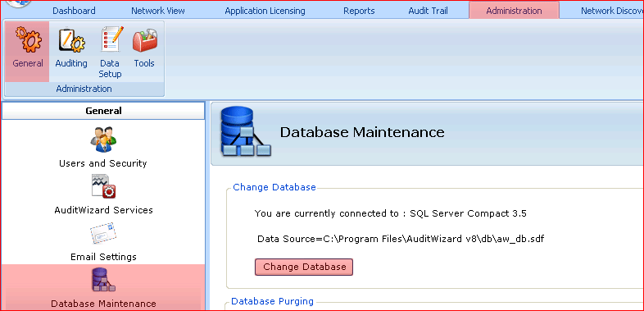
Task: Click the AuditWizard Services label
Action: [x=103, y=210]
